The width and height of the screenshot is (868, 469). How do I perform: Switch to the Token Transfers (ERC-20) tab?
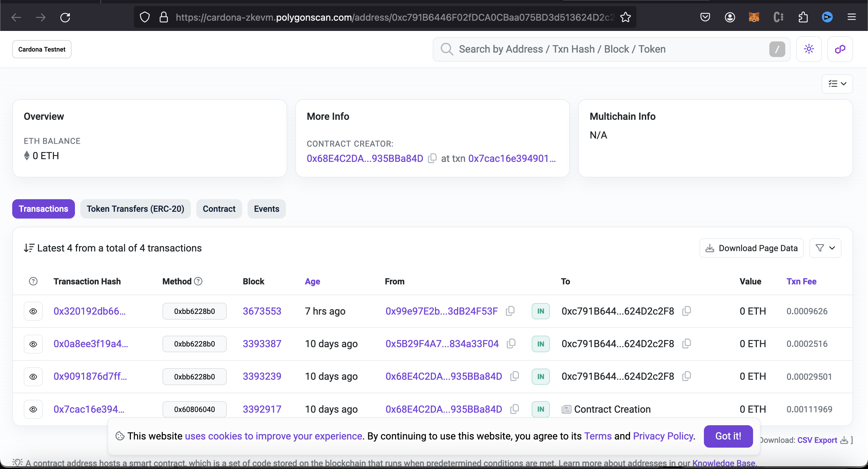point(135,209)
